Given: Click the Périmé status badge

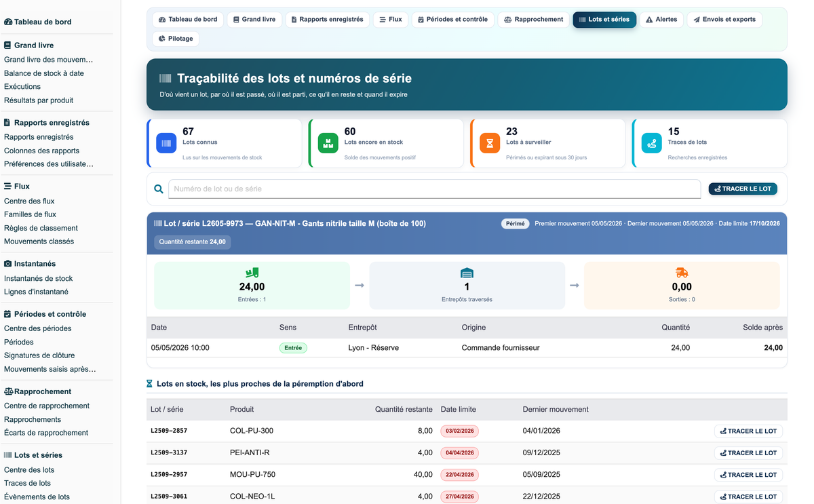Looking at the screenshot, I should pos(516,223).
